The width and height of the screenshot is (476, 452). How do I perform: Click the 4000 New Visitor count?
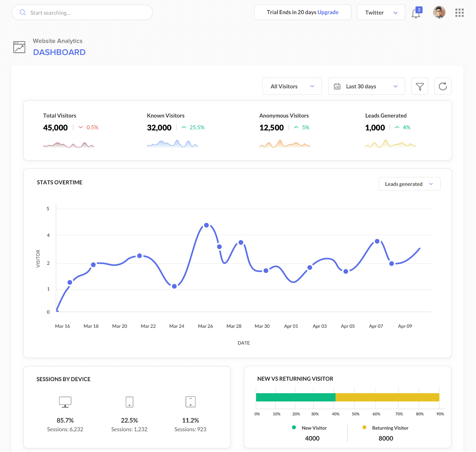point(312,438)
